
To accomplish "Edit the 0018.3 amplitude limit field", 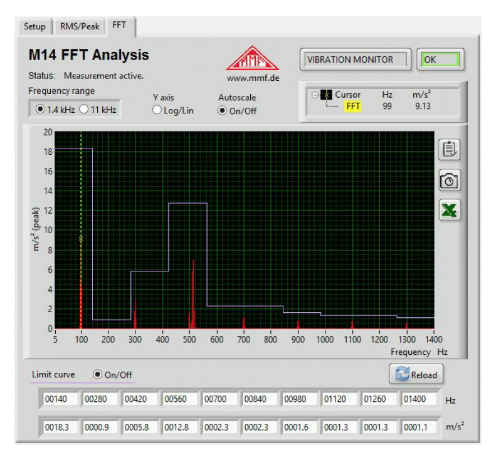I will click(x=60, y=427).
